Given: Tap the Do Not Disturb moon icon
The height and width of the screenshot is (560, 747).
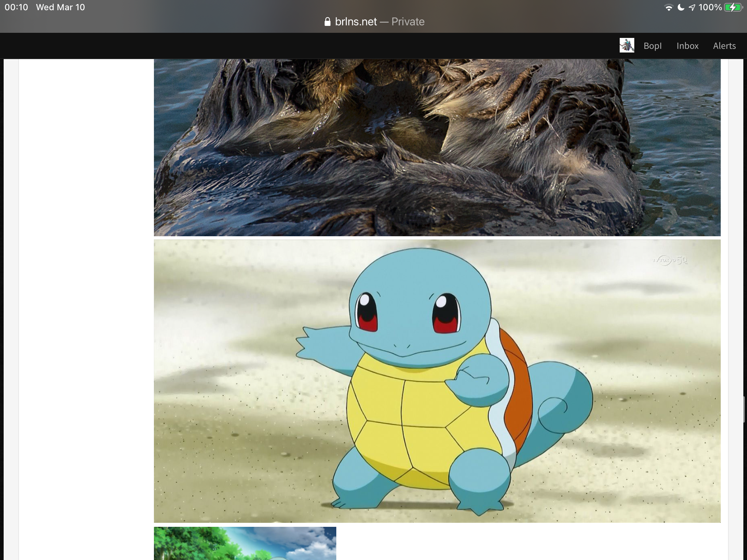Looking at the screenshot, I should [x=681, y=8].
